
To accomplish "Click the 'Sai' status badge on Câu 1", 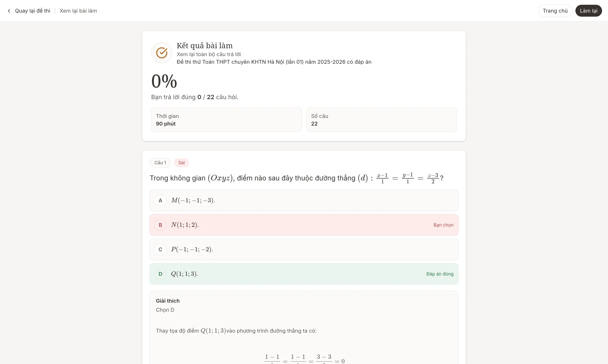I will (181, 163).
